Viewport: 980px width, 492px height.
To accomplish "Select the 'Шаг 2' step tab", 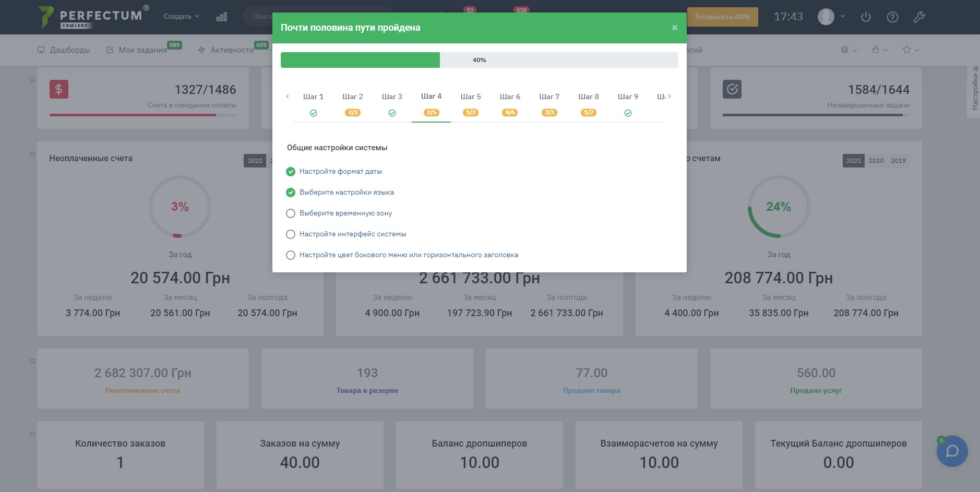I will click(352, 97).
